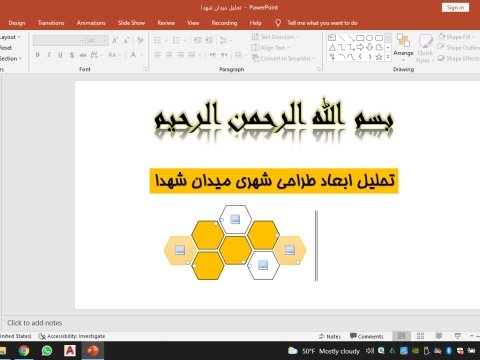Click Accessibility: Investigate status
The height and width of the screenshot is (360, 480).
pyautogui.click(x=72, y=336)
